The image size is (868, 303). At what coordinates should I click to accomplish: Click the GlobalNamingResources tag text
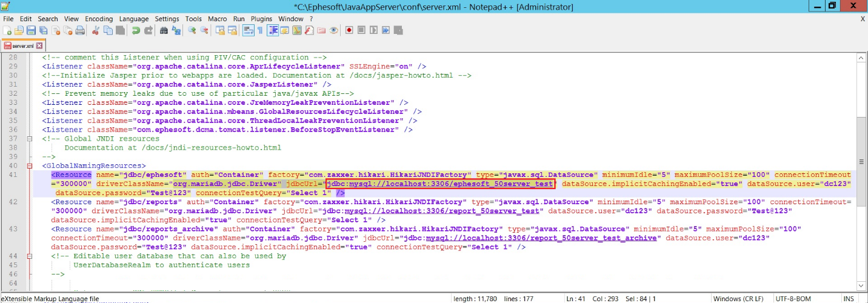pos(94,166)
